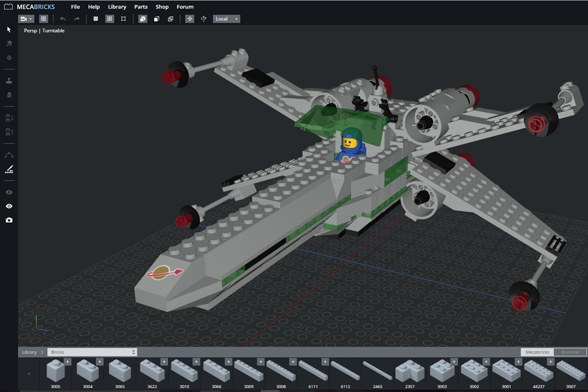588x392 pixels.
Task: Open the camera view dropdown
Action: pyautogui.click(x=26, y=19)
